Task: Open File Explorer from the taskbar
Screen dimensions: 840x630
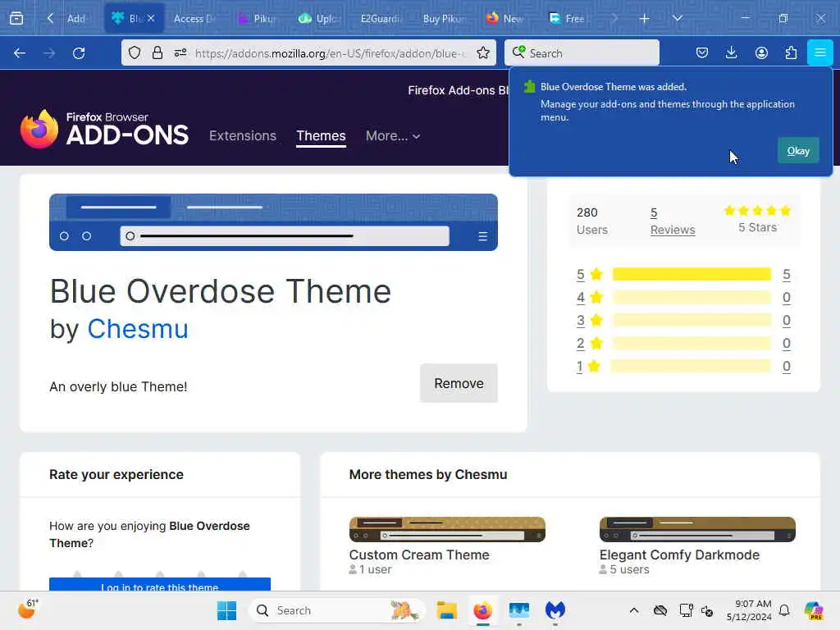Action: click(x=446, y=610)
